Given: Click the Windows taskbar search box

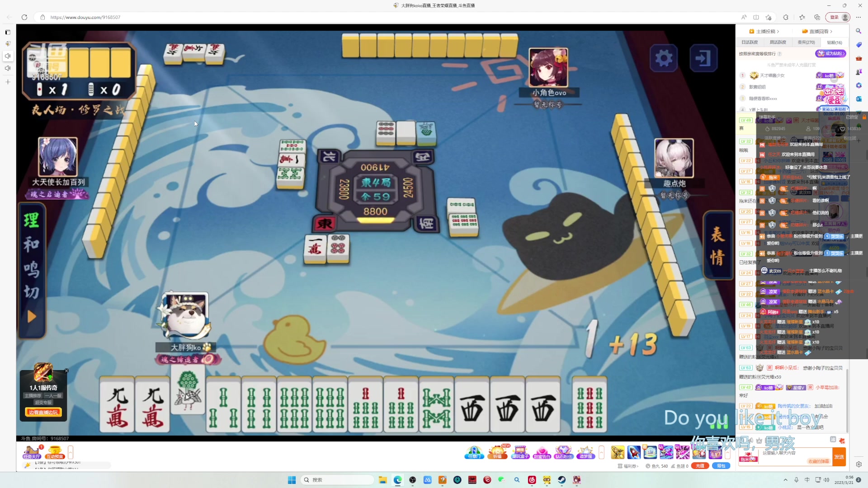Looking at the screenshot, I should [x=337, y=480].
